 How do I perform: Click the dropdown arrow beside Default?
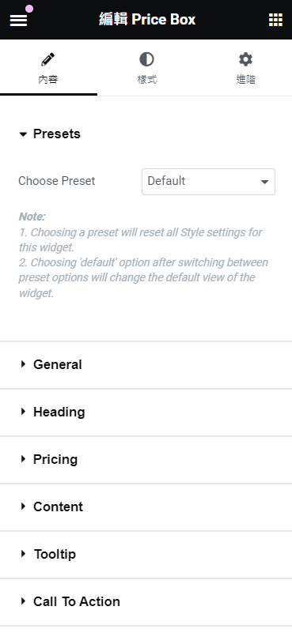tap(265, 182)
